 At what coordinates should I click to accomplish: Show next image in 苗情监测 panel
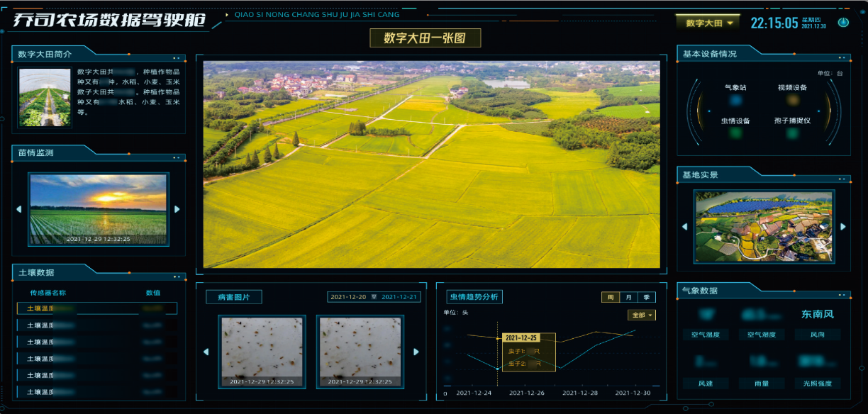(x=177, y=209)
